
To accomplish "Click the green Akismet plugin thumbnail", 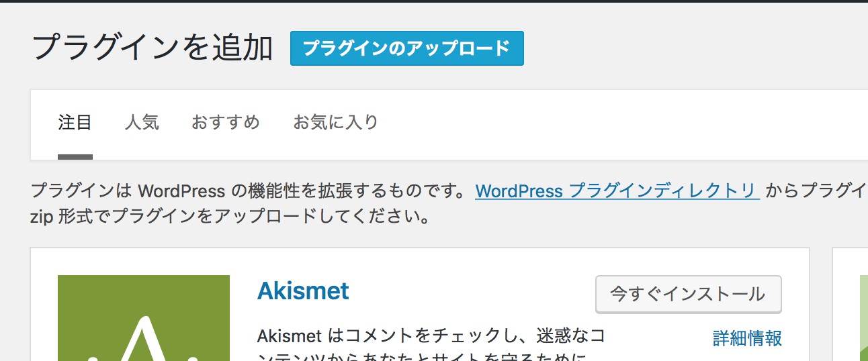I will (x=144, y=318).
